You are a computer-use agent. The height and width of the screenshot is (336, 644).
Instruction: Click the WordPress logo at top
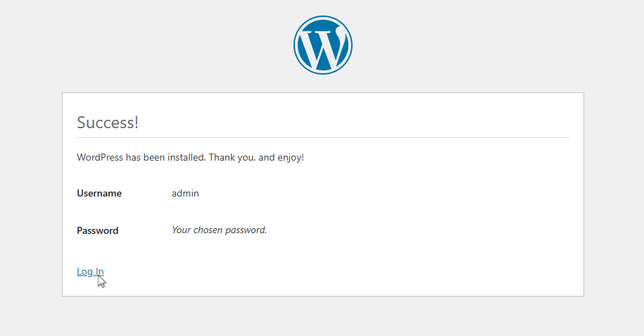coord(323,45)
